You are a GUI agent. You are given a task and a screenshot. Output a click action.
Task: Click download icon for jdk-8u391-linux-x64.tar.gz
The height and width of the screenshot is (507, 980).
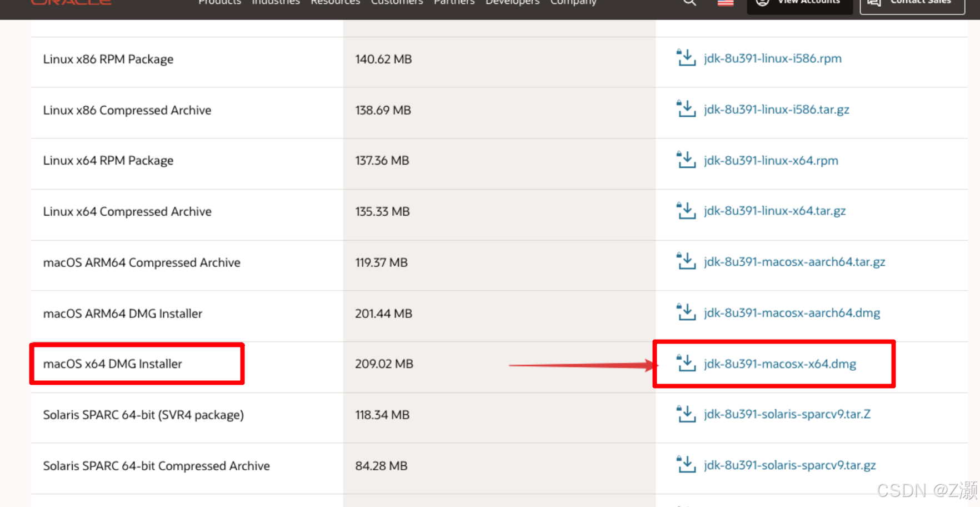tap(686, 210)
